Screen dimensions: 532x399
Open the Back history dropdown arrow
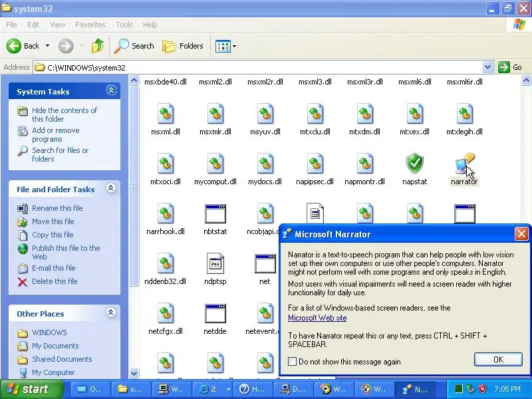(x=47, y=46)
